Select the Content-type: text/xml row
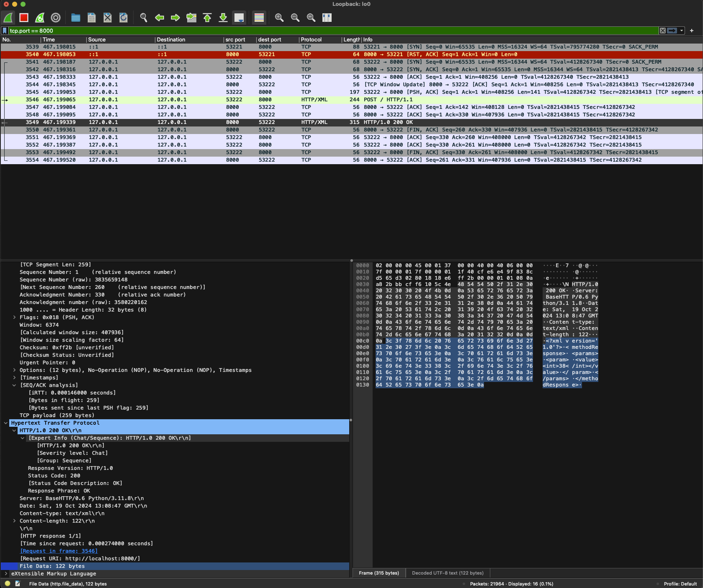 point(175,513)
